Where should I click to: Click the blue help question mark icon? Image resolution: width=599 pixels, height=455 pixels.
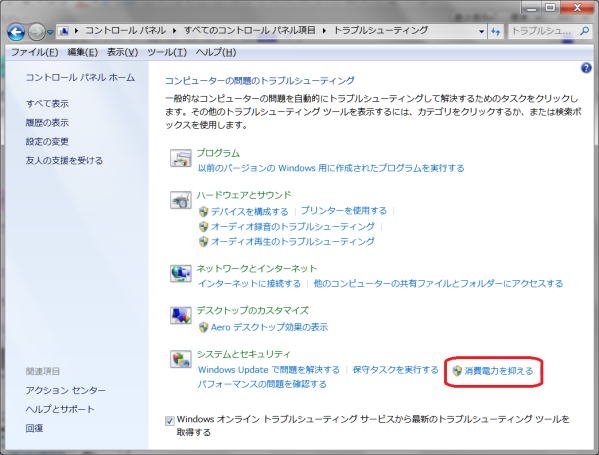(586, 68)
